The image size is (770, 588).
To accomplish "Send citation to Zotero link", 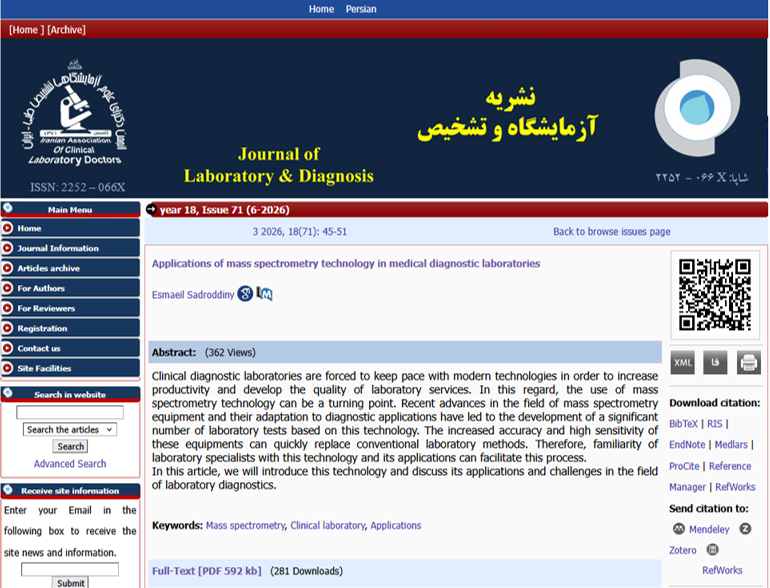I will pos(683,550).
